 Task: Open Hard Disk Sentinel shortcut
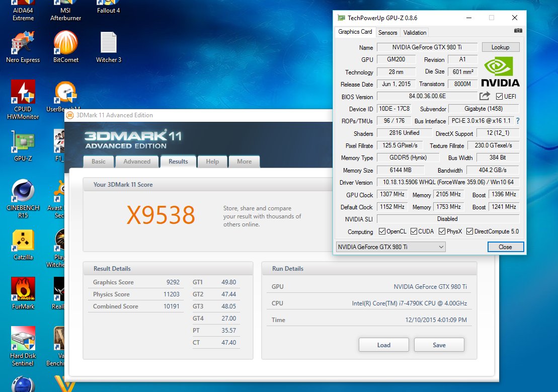pos(23,346)
